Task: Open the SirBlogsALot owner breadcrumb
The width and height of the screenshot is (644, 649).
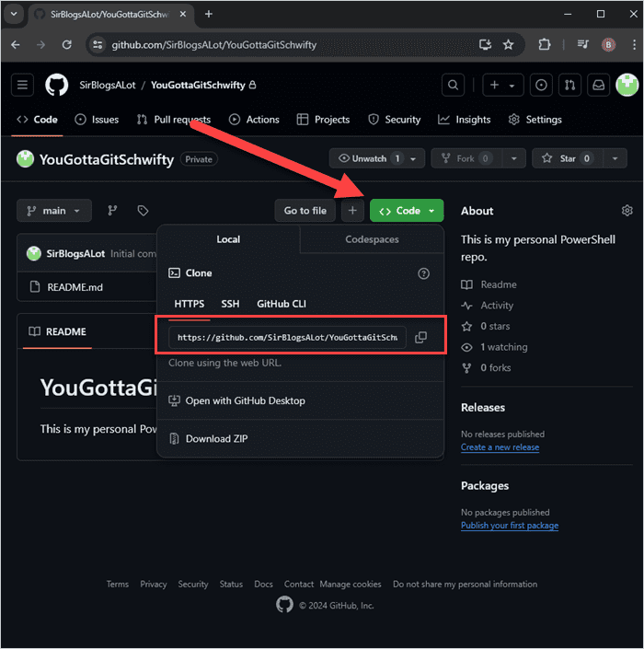Action: [108, 85]
